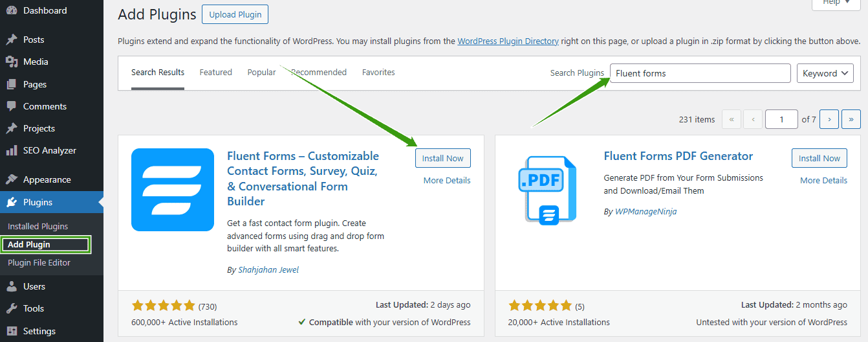Click the Comments bubble icon
Image resolution: width=868 pixels, height=342 pixels.
(12, 106)
